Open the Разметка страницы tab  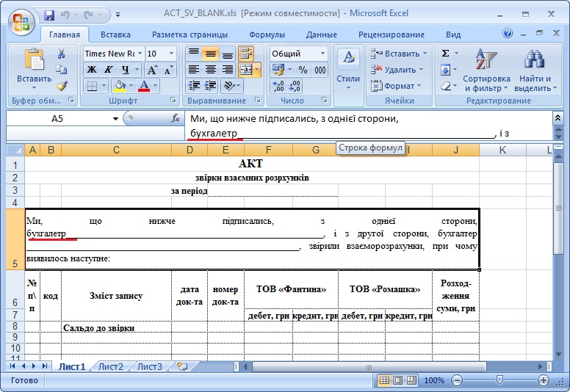tap(190, 35)
